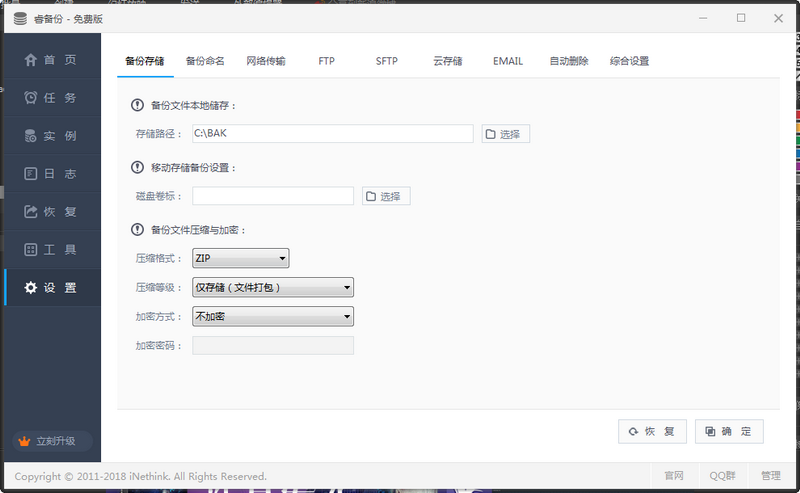Click the folder icon in the 存储路径 选择 button
Image resolution: width=800 pixels, height=493 pixels.
(490, 134)
